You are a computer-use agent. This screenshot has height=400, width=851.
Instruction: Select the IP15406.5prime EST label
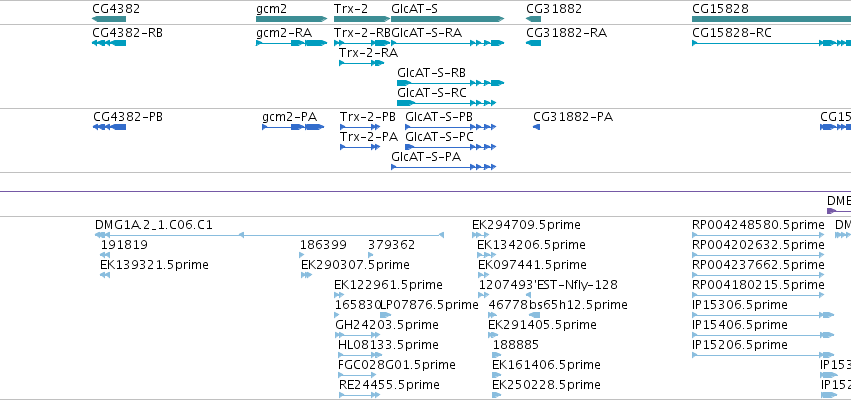740,325
